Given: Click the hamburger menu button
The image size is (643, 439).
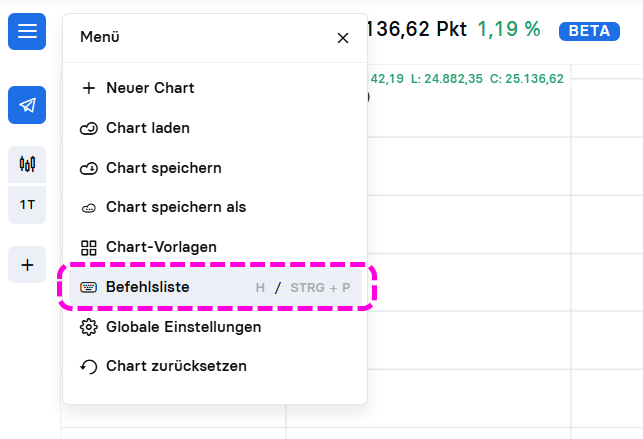Looking at the screenshot, I should (27, 31).
